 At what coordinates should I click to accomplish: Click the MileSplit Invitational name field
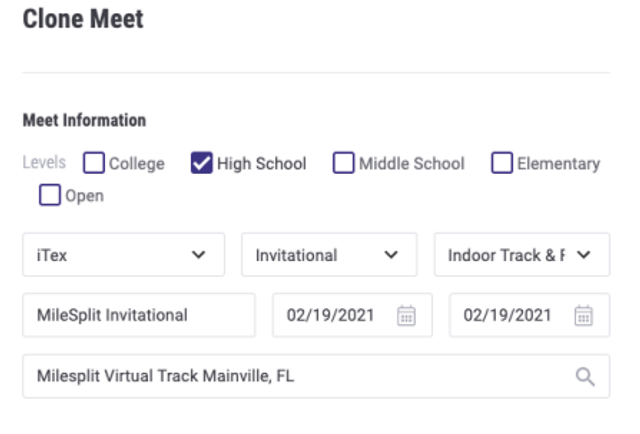139,315
